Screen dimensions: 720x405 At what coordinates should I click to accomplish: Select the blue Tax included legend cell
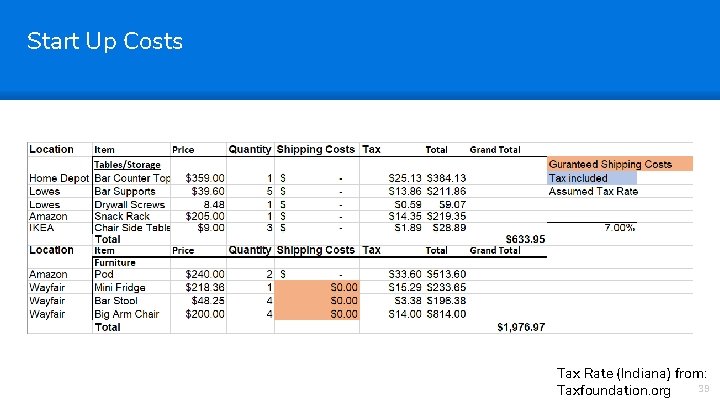tap(591, 178)
